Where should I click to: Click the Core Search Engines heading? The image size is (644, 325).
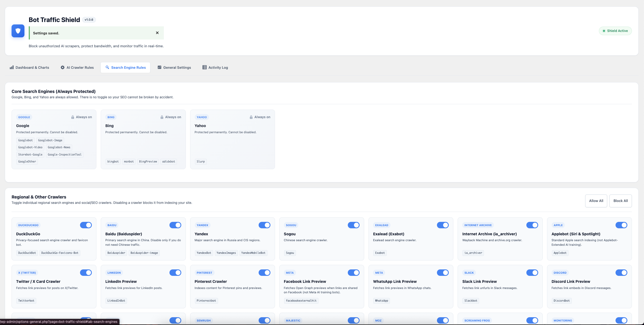tap(53, 91)
